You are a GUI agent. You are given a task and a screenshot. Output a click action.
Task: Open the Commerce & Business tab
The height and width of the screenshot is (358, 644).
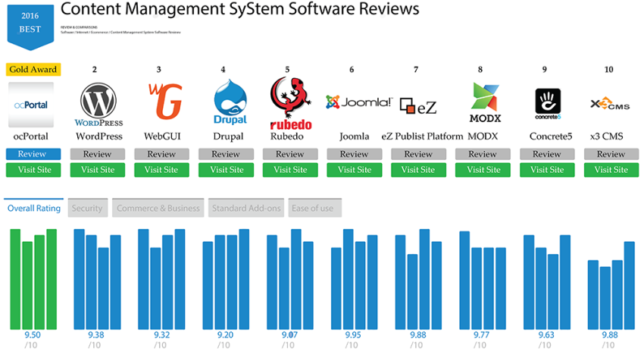(x=158, y=208)
